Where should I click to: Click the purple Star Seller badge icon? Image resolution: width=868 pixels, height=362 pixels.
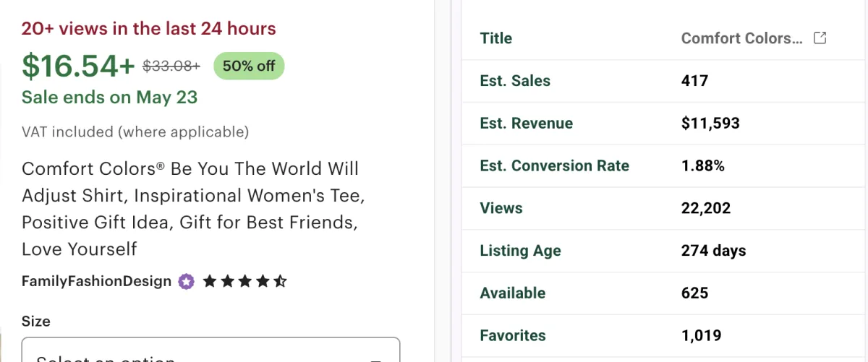pyautogui.click(x=186, y=281)
